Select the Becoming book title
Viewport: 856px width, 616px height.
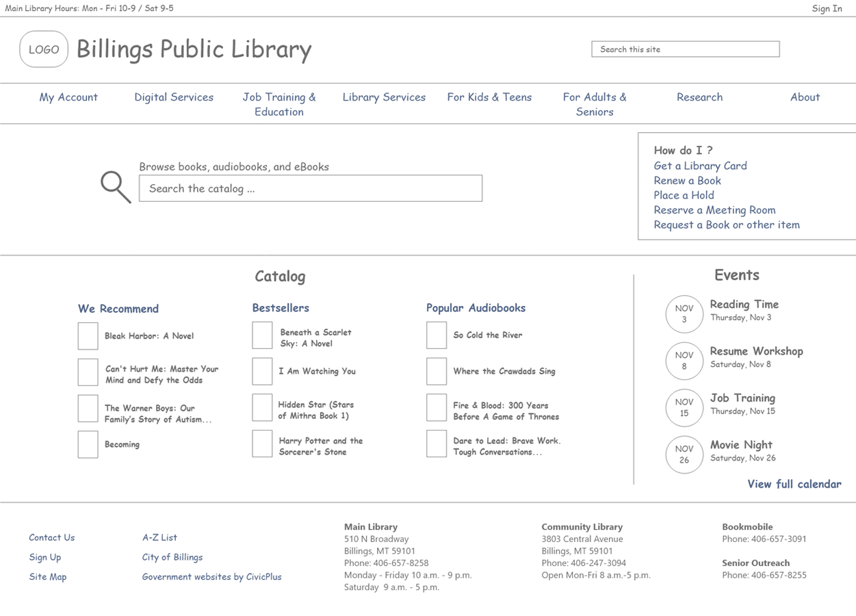(122, 444)
